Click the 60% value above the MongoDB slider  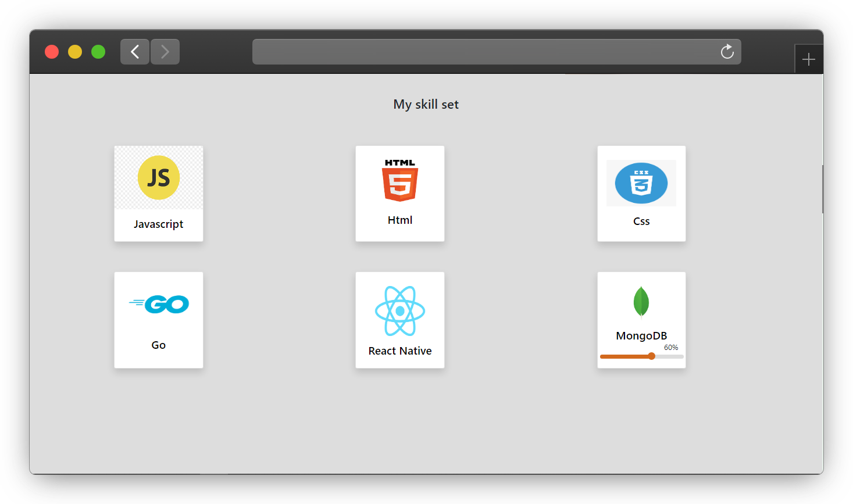coord(671,348)
